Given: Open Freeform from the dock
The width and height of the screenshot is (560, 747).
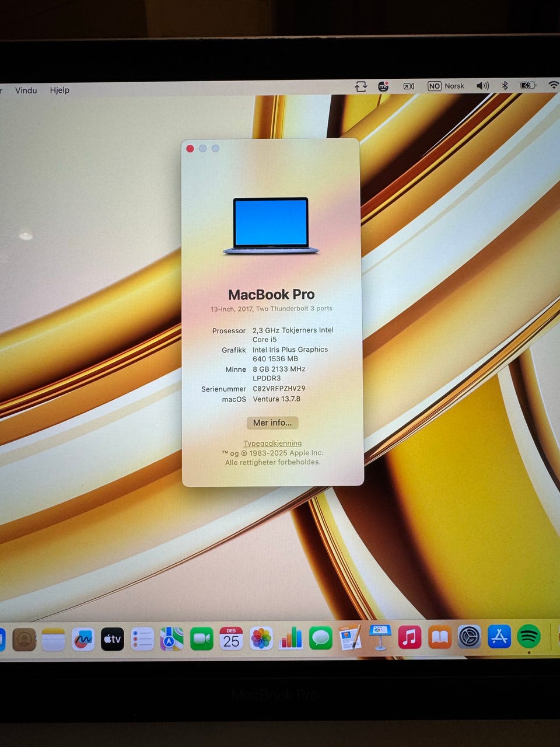Looking at the screenshot, I should point(83,639).
